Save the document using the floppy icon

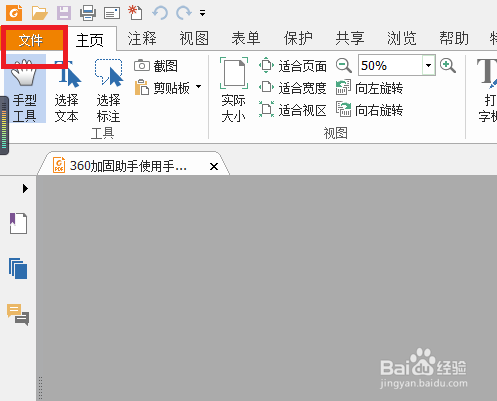[x=64, y=13]
